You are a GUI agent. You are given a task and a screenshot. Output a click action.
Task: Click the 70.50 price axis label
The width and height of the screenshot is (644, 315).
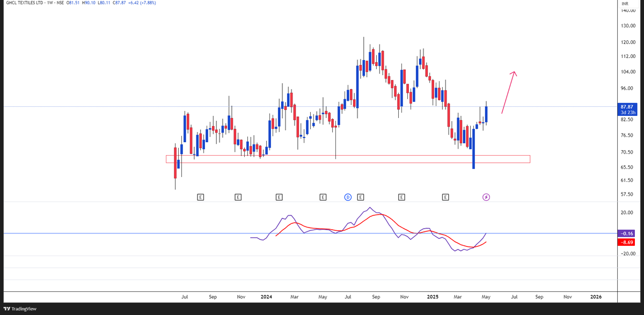click(x=627, y=152)
